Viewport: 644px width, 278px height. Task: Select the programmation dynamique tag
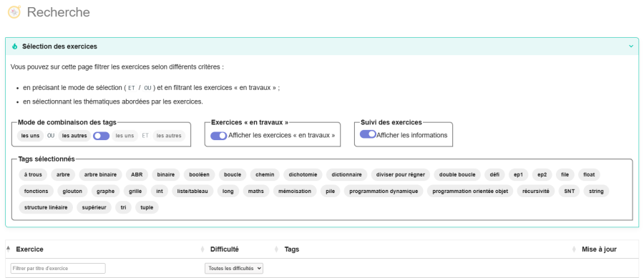click(x=384, y=191)
